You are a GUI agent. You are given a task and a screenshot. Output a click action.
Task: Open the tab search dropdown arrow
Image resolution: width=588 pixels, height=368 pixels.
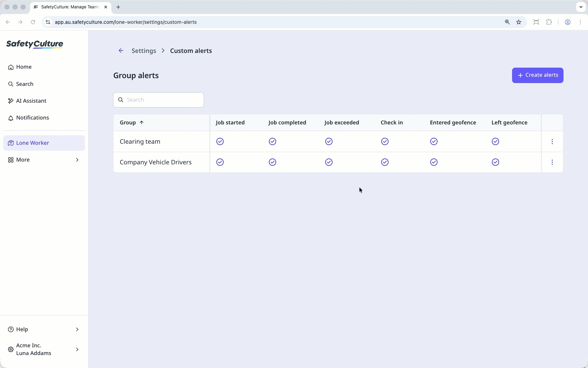pos(581,7)
